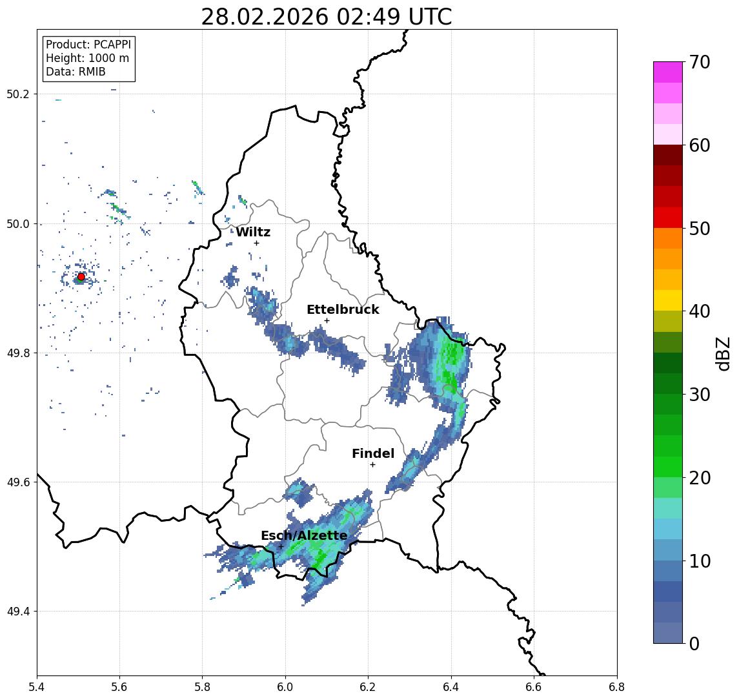739x700 pixels.
Task: Click the red radar location dot
Action: [x=81, y=277]
